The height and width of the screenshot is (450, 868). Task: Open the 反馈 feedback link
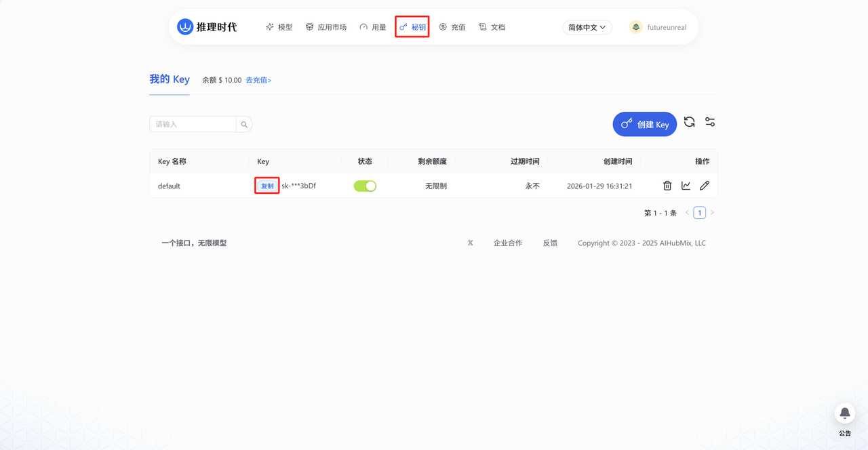[550, 243]
